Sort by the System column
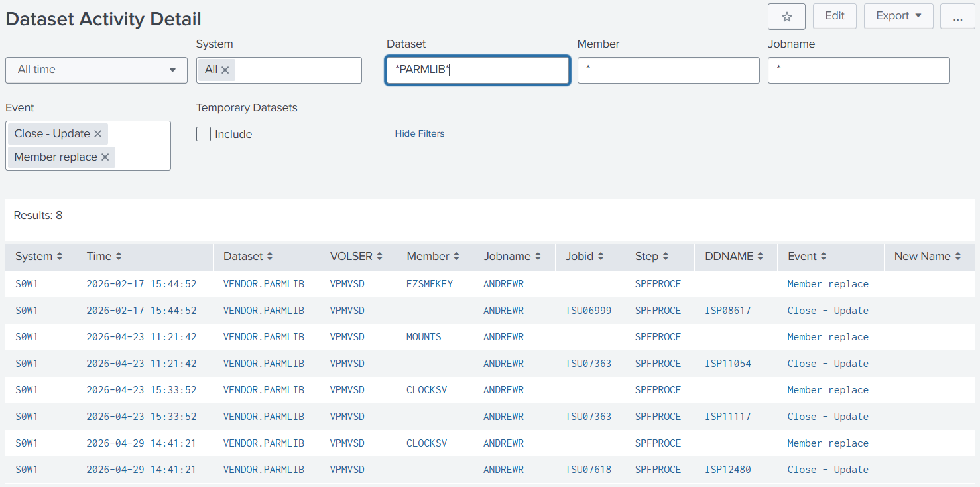 tap(39, 257)
